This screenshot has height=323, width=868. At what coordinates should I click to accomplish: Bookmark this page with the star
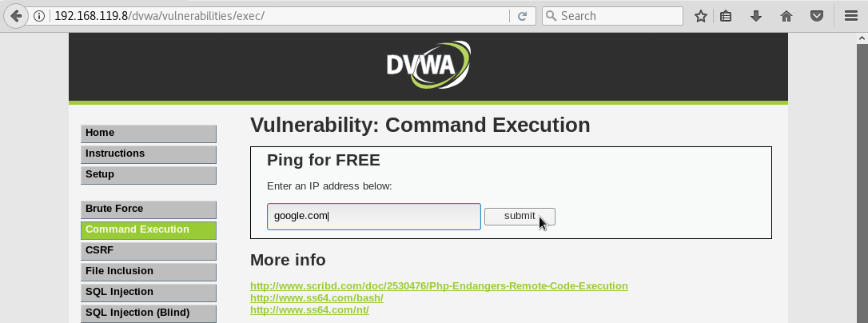coord(701,16)
